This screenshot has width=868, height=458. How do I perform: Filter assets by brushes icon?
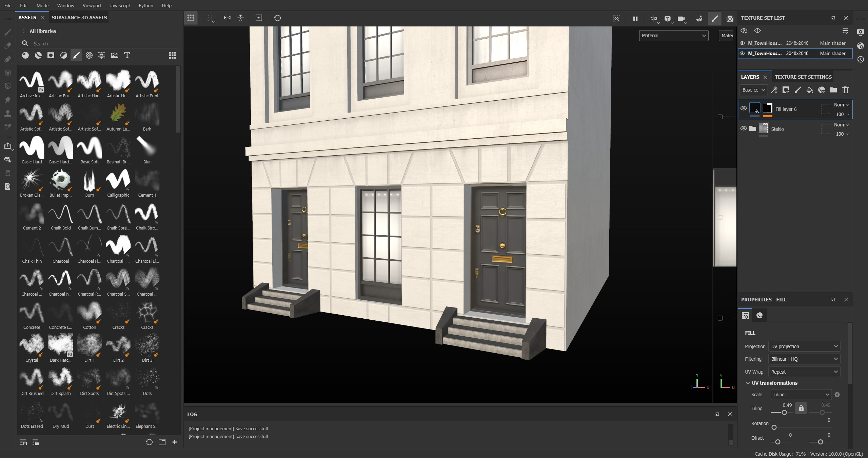76,55
